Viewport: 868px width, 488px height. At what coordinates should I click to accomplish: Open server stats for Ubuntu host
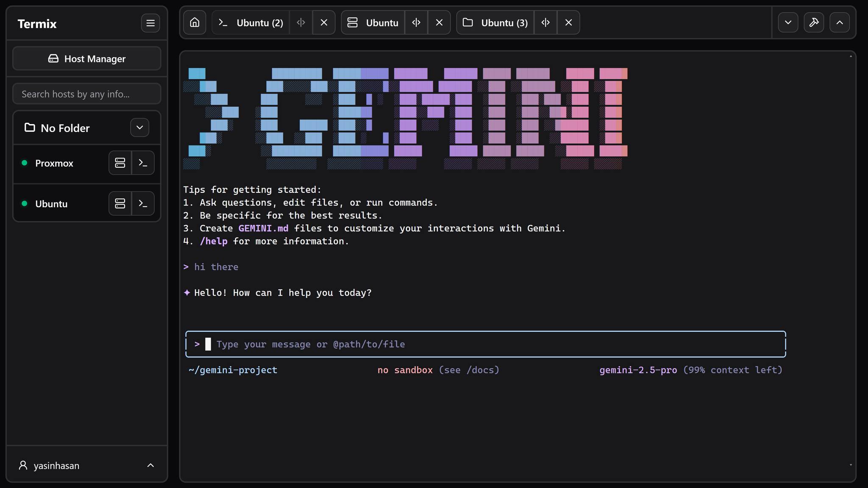pos(120,203)
